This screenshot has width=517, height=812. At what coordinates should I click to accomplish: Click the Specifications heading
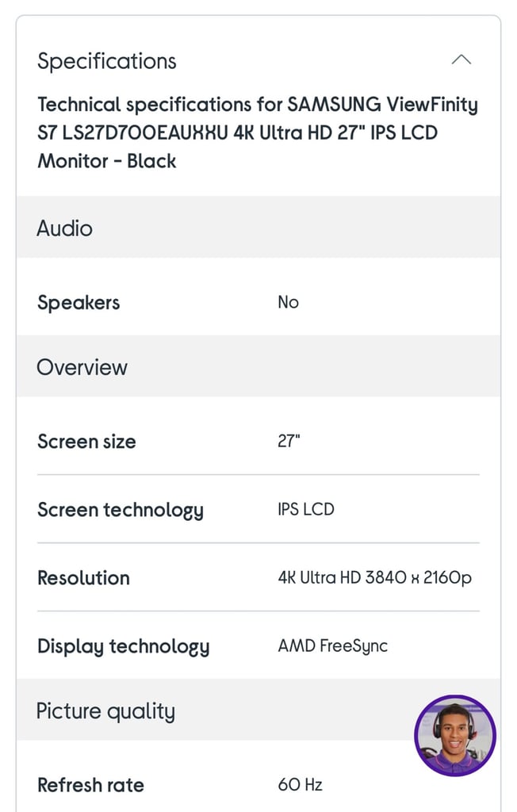click(x=107, y=61)
